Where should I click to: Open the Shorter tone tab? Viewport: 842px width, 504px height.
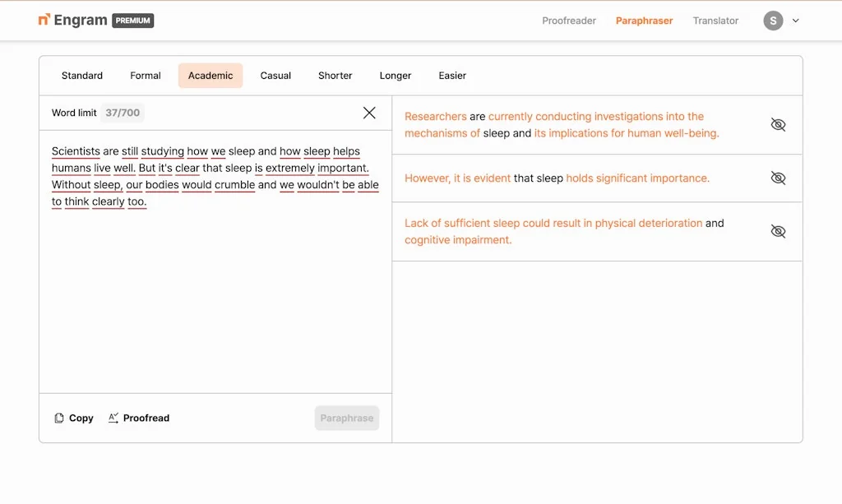335,75
